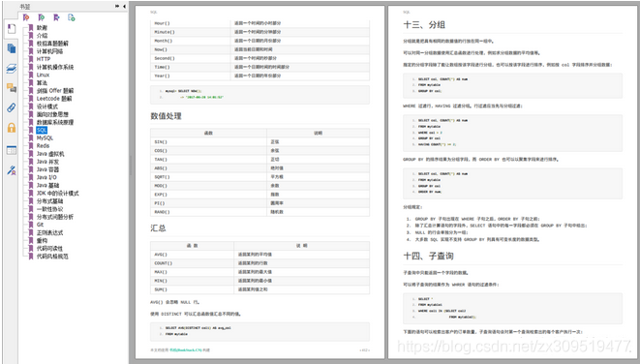Select the 重构 bookmark
The height and width of the screenshot is (364, 640).
point(42,240)
